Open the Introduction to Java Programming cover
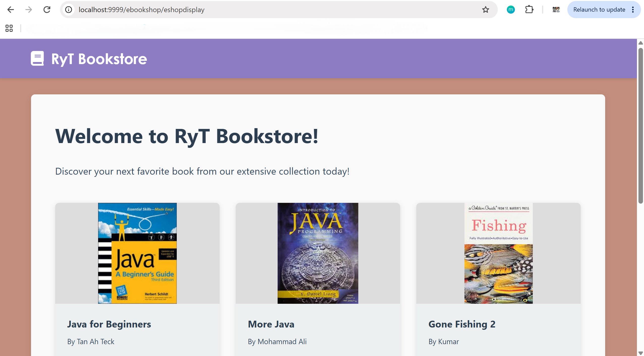Viewport: 644px width, 356px height. point(318,253)
